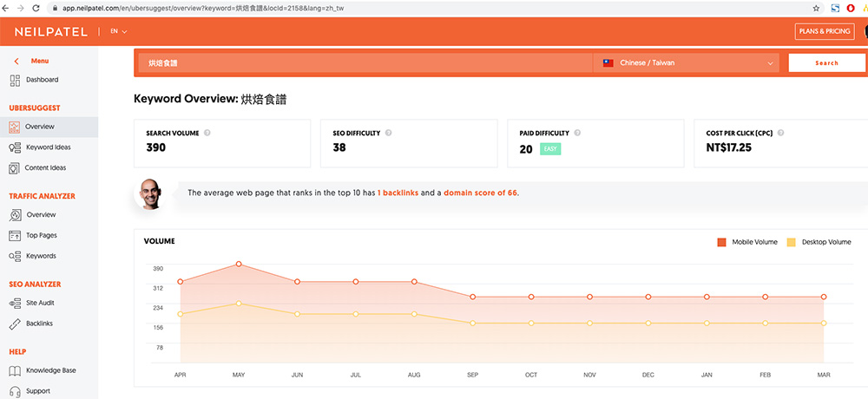Click the Plans & Pricing button
Screen dimensions: 868x399
point(825,31)
